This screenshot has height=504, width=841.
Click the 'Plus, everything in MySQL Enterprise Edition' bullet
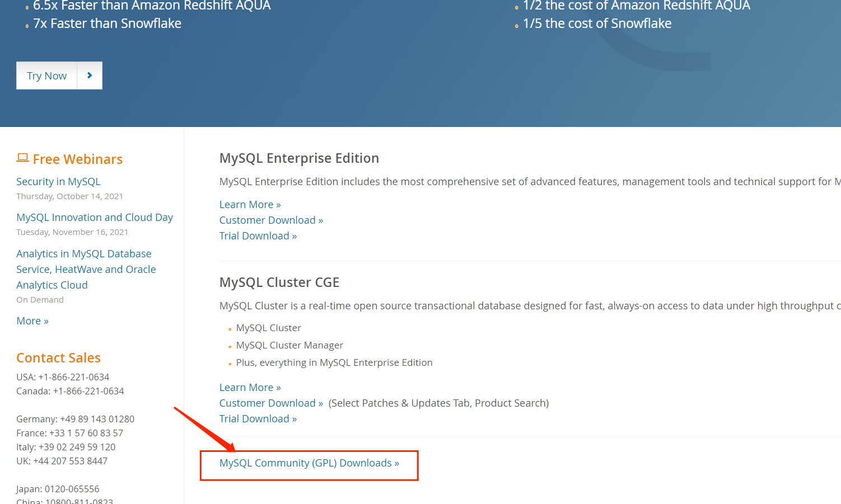334,363
